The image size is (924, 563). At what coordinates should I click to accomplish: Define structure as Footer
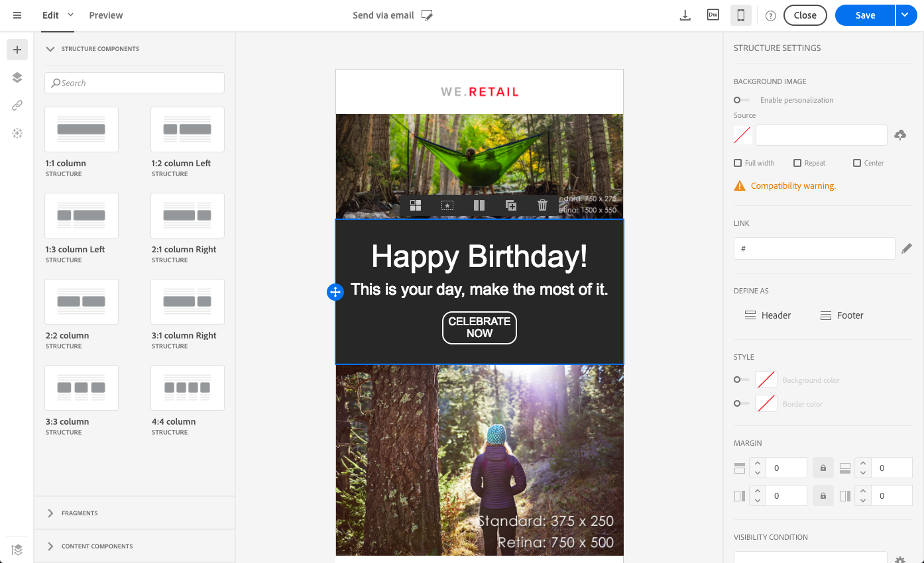(842, 315)
